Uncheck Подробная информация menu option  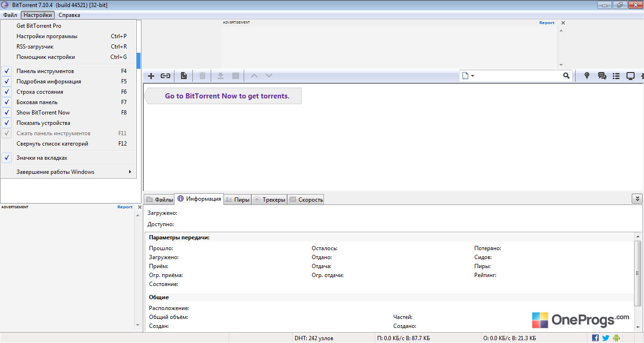coord(68,82)
